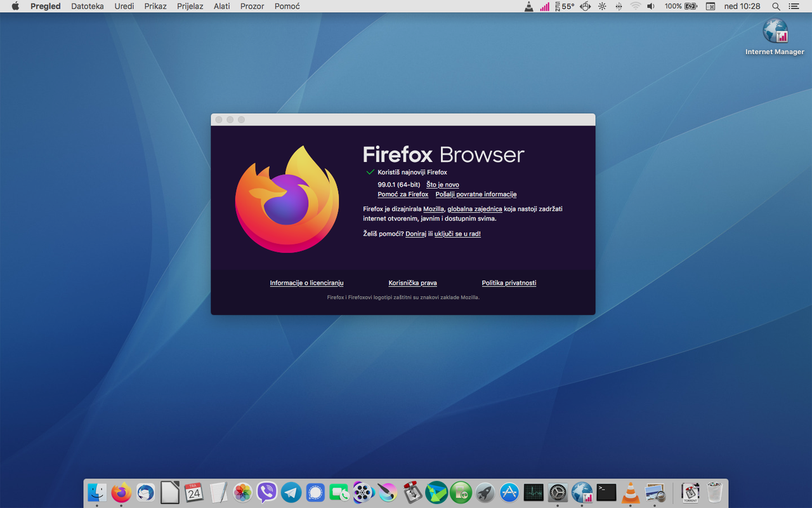
Task: Open the Alati menu
Action: tap(222, 6)
